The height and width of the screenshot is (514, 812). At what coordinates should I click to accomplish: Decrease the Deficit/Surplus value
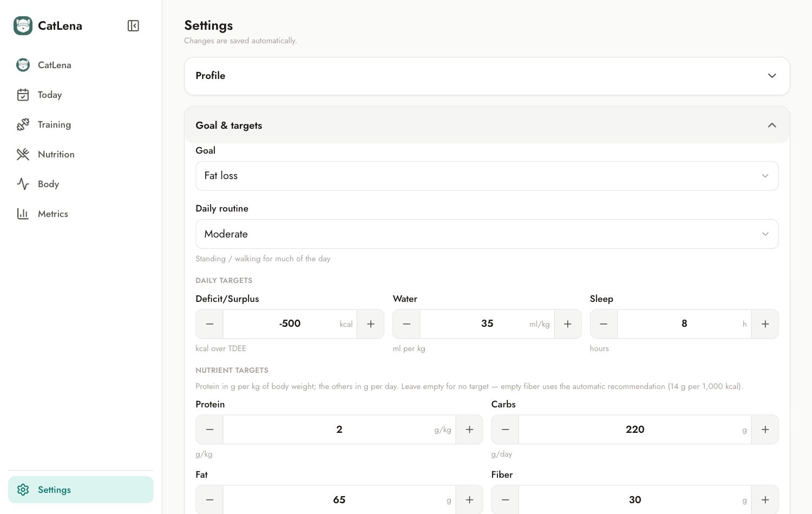click(209, 324)
